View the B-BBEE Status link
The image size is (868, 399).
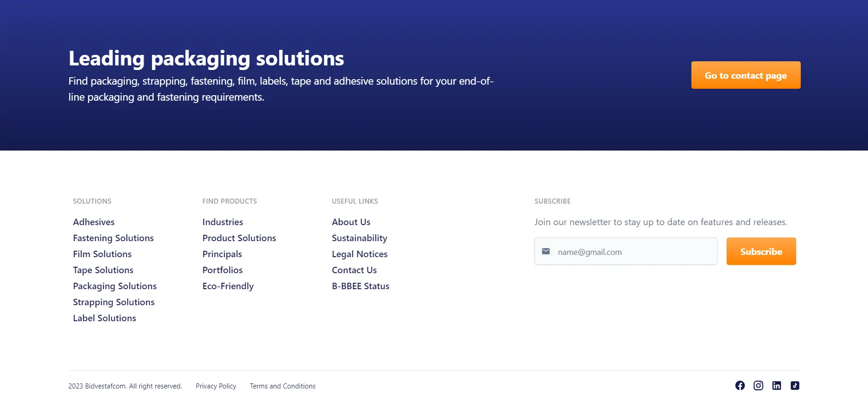(x=361, y=286)
